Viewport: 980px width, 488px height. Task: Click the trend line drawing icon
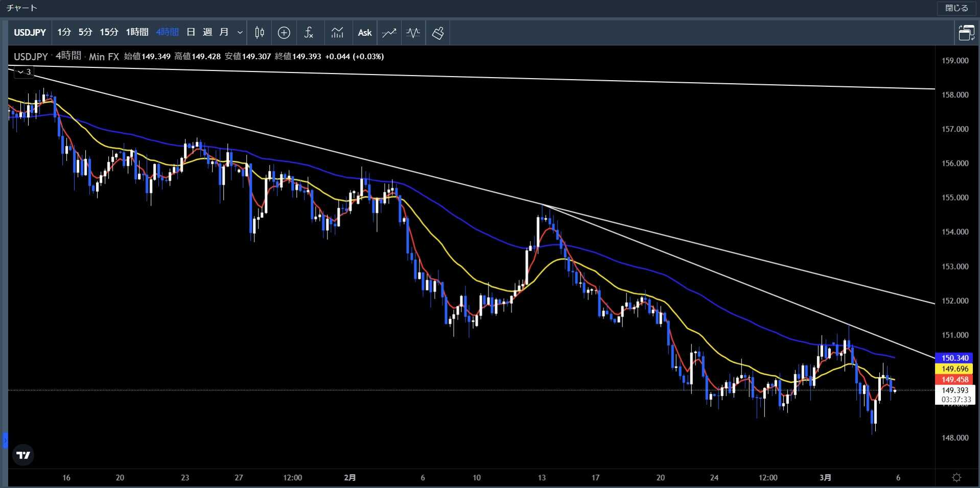(389, 33)
